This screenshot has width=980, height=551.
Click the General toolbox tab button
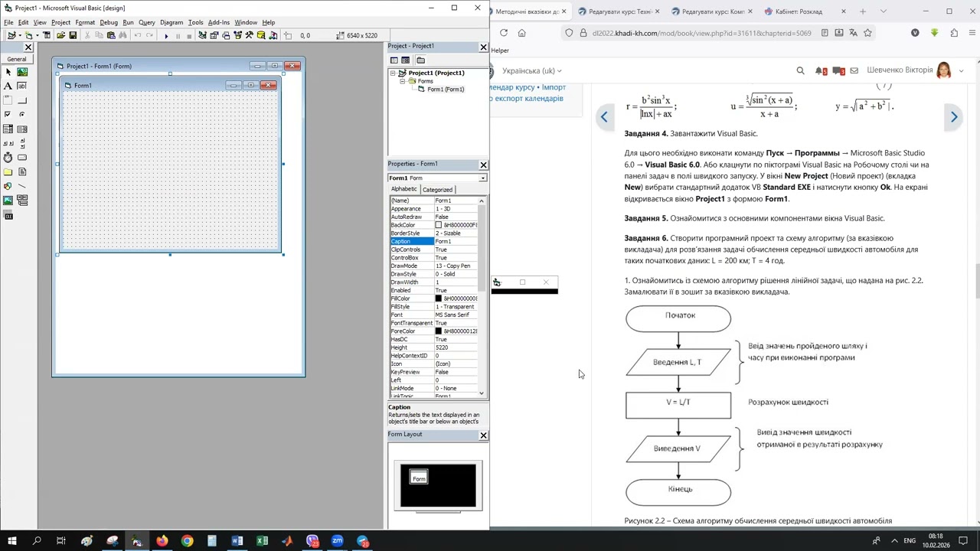(x=17, y=59)
